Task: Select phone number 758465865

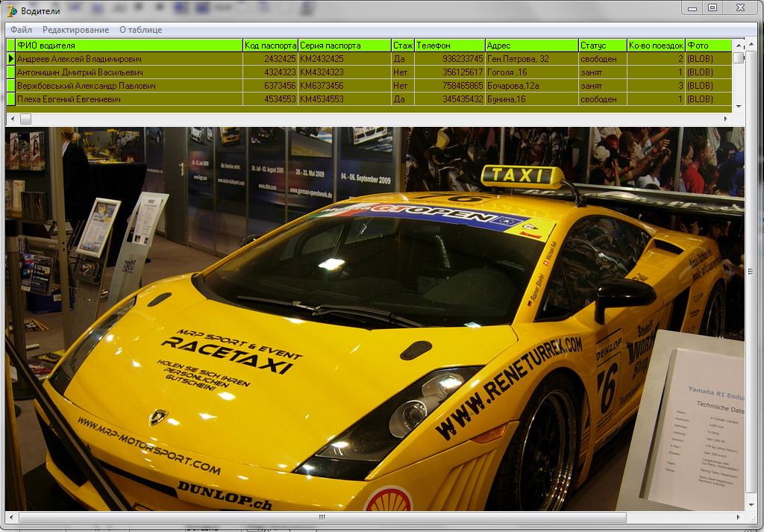Action: (x=450, y=86)
